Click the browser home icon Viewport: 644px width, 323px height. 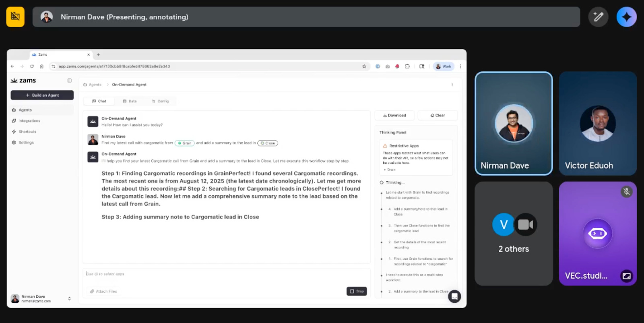click(41, 66)
